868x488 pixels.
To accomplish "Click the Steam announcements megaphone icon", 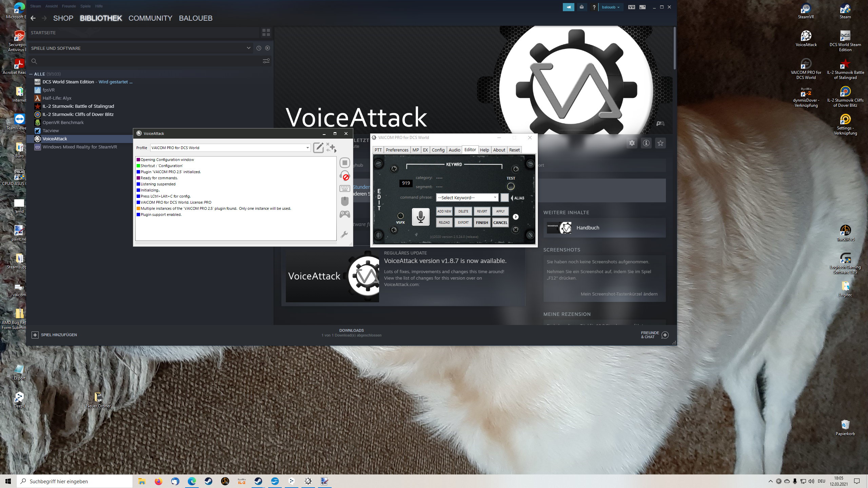I will coord(569,7).
